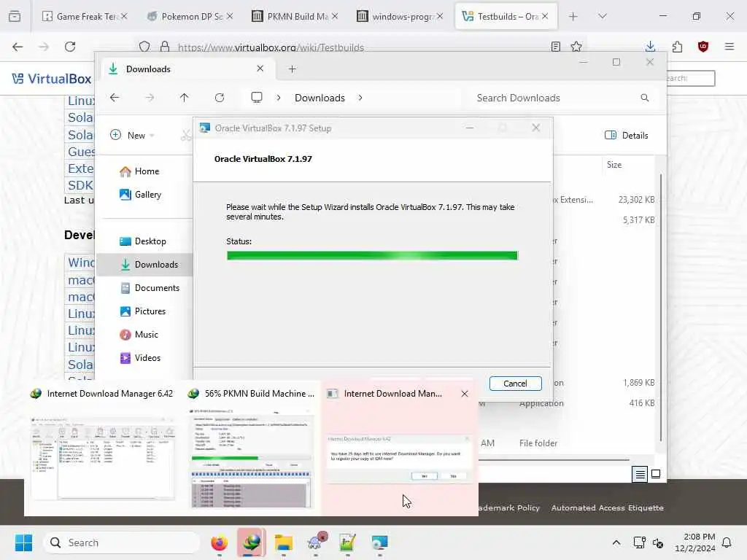Toggle the Details pane in File Explorer

pyautogui.click(x=627, y=135)
